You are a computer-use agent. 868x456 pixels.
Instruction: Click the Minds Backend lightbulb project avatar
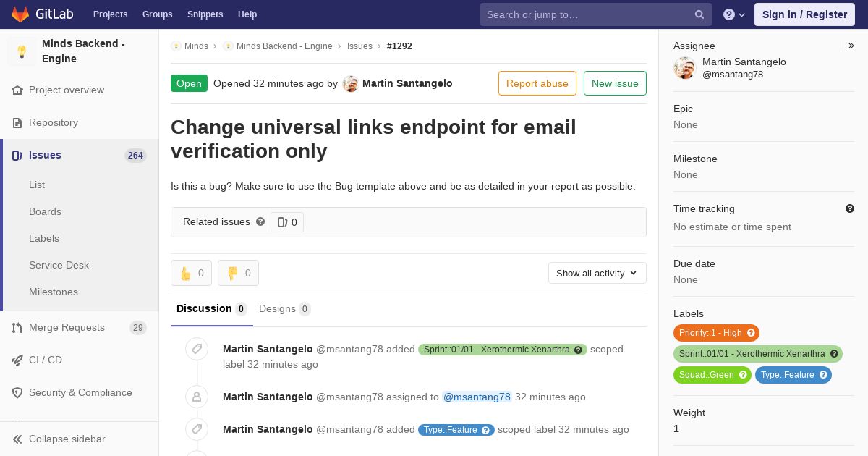coord(22,51)
